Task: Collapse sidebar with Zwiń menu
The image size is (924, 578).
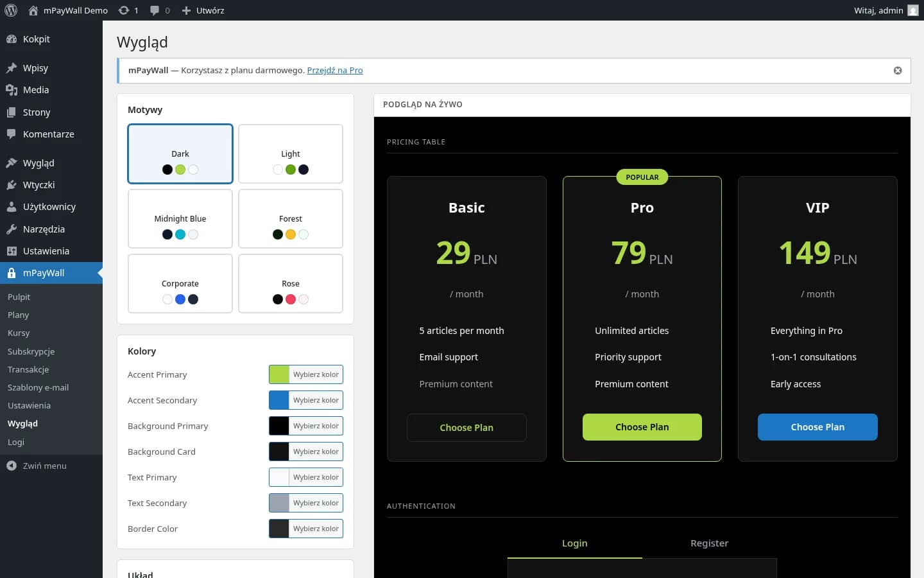Action: click(44, 466)
